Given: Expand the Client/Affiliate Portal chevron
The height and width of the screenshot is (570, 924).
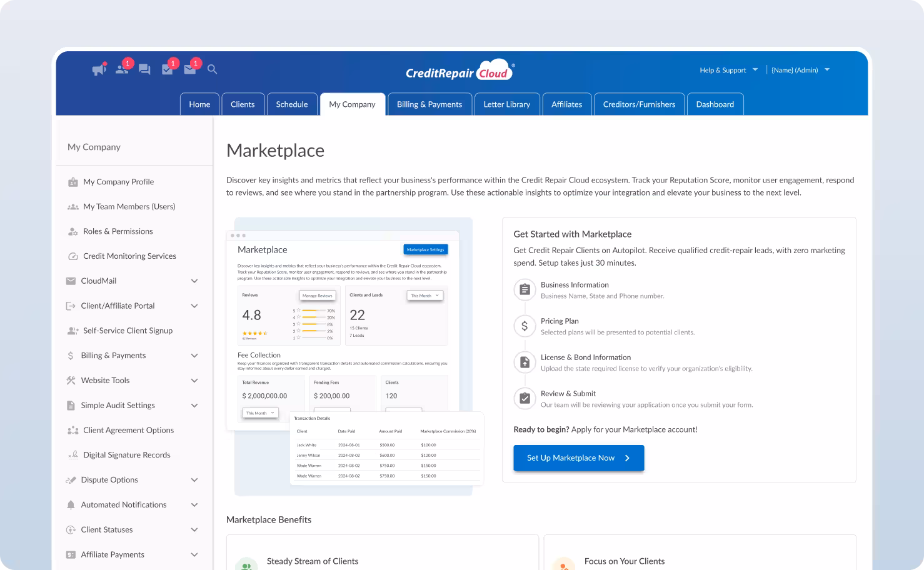Looking at the screenshot, I should click(x=194, y=306).
